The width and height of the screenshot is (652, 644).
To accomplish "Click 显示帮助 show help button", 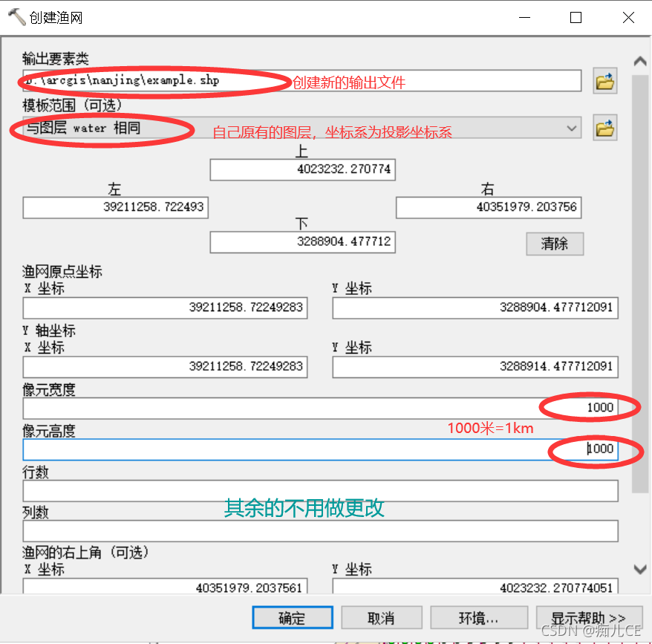I will [x=589, y=617].
